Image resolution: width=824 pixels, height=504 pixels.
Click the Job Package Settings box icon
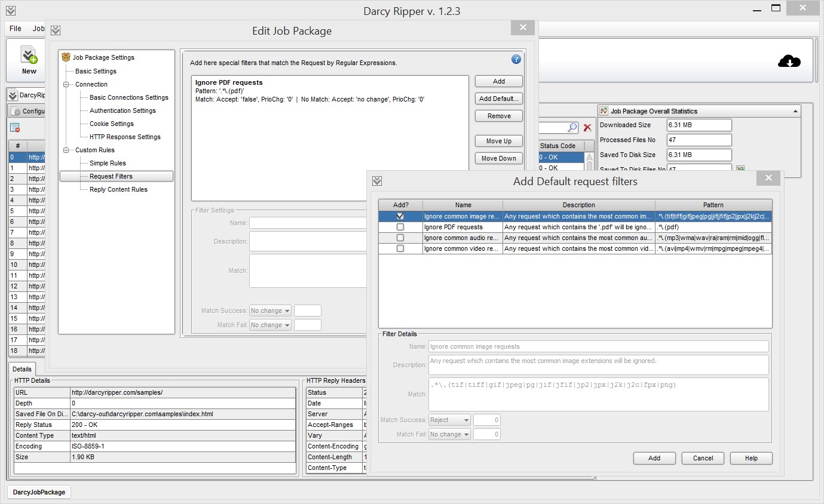[66, 57]
